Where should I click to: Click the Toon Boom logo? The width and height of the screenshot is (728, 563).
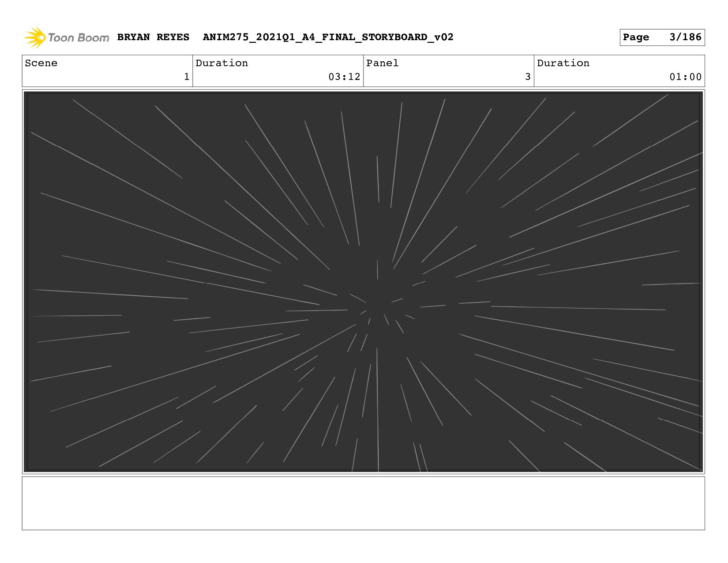(66, 38)
